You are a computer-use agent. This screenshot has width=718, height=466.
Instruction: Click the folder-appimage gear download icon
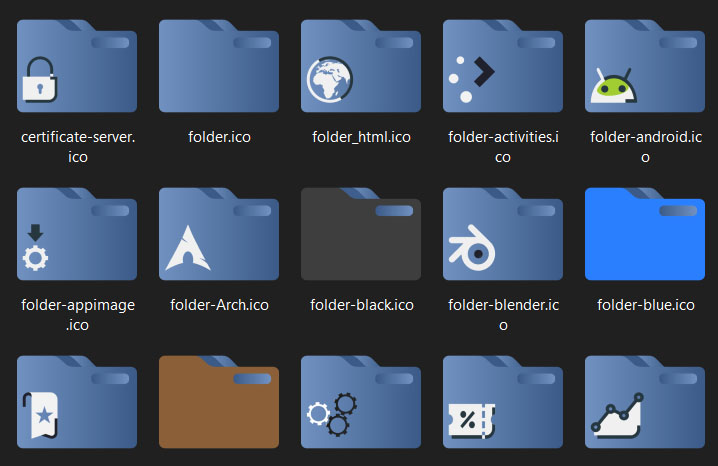(x=77, y=234)
